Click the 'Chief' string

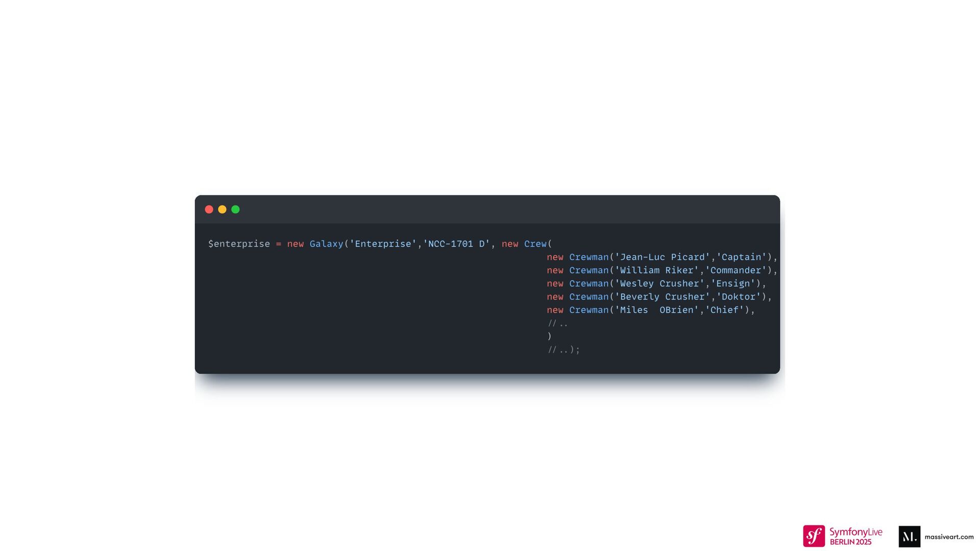click(724, 310)
